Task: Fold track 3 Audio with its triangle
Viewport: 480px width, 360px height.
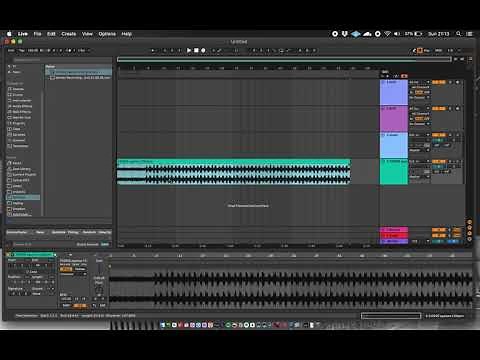Action: (383, 135)
